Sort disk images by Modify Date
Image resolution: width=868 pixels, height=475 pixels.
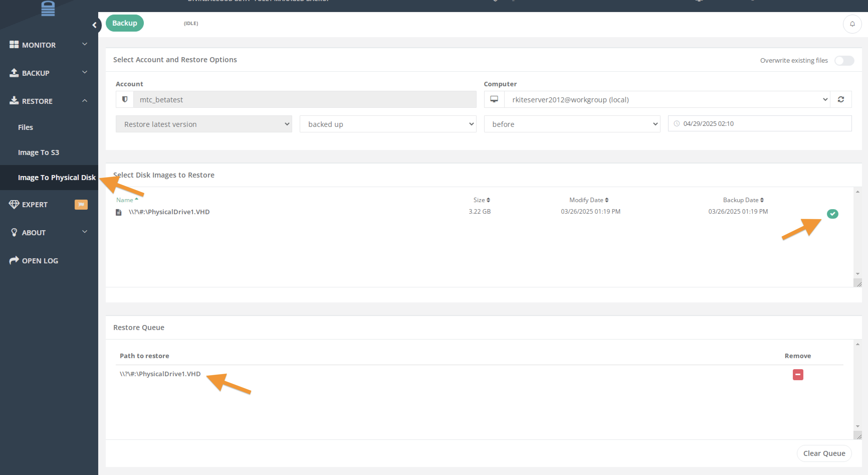[589, 200]
